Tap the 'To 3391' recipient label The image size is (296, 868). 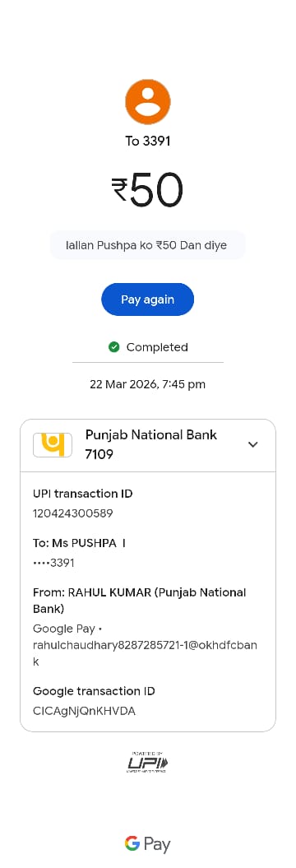click(148, 142)
